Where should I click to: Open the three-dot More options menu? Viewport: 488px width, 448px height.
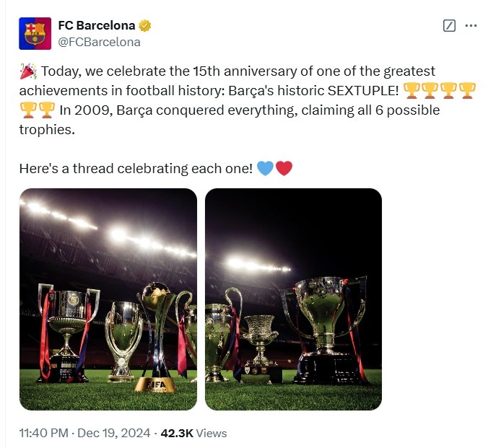pos(471,26)
